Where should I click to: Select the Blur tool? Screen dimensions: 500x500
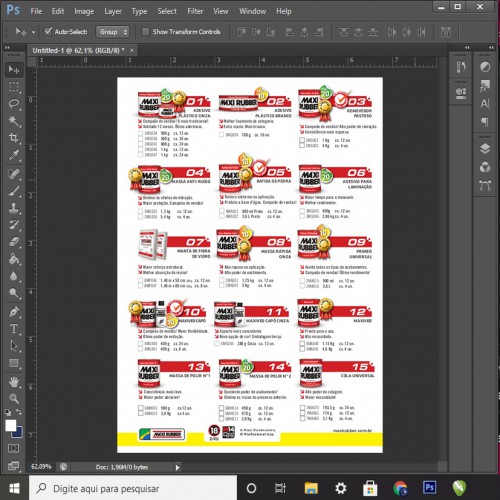[14, 276]
